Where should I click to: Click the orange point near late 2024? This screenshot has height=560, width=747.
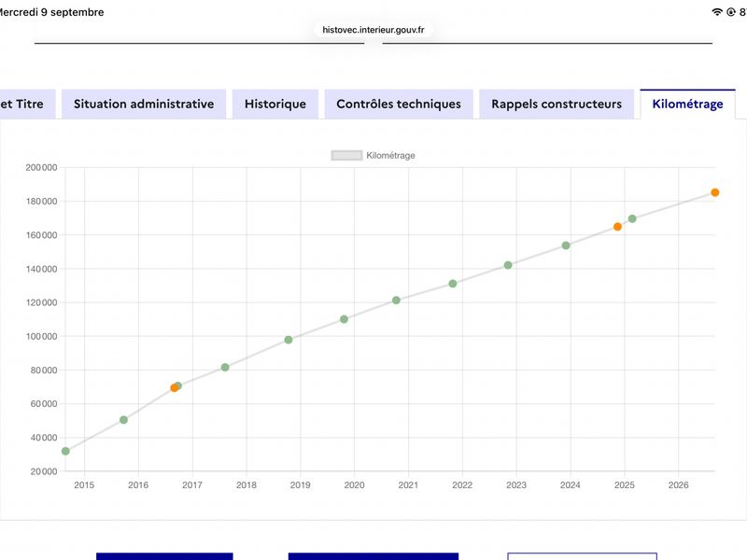617,227
